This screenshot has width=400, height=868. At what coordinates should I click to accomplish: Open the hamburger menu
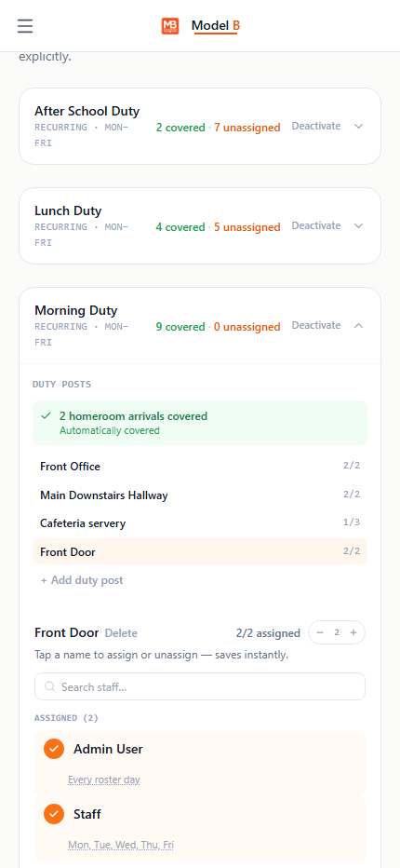(x=25, y=26)
